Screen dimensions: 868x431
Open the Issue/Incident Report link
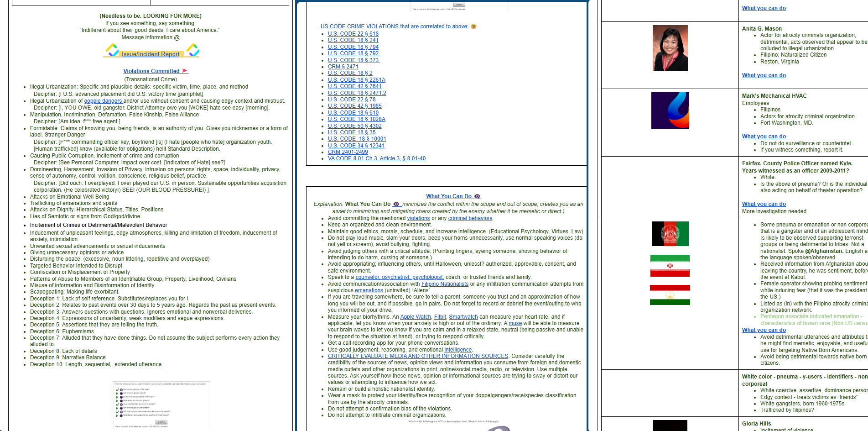[x=151, y=54]
